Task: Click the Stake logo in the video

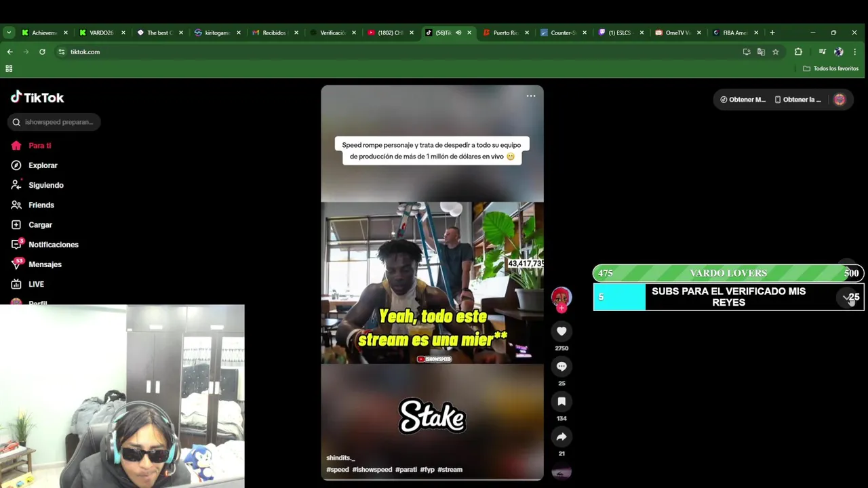Action: click(432, 415)
